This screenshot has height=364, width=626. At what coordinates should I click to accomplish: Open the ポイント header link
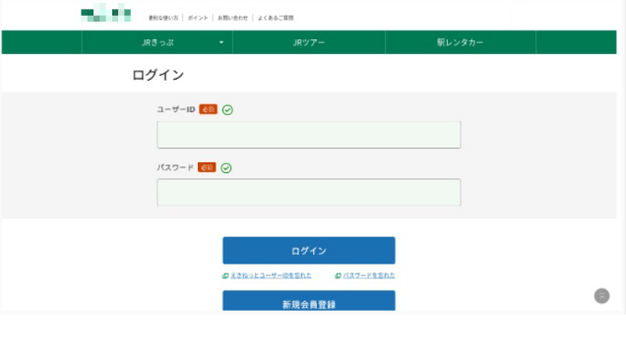[x=198, y=18]
